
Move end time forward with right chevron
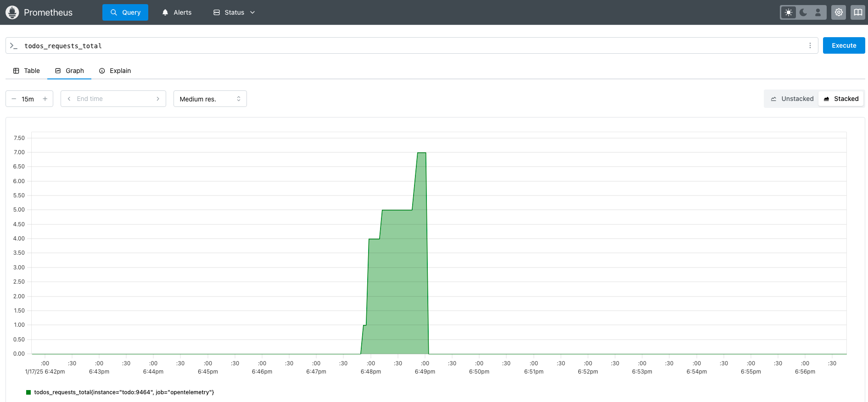click(x=158, y=99)
